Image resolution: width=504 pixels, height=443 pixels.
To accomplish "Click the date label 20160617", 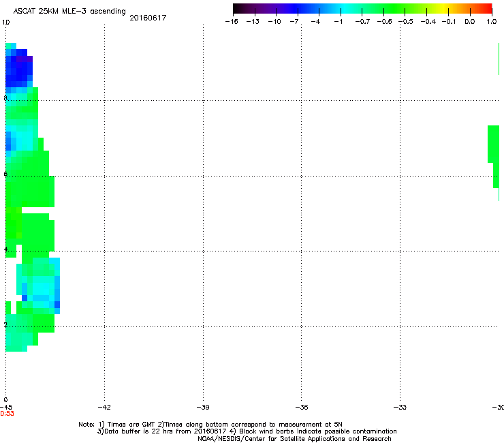I will (x=148, y=18).
